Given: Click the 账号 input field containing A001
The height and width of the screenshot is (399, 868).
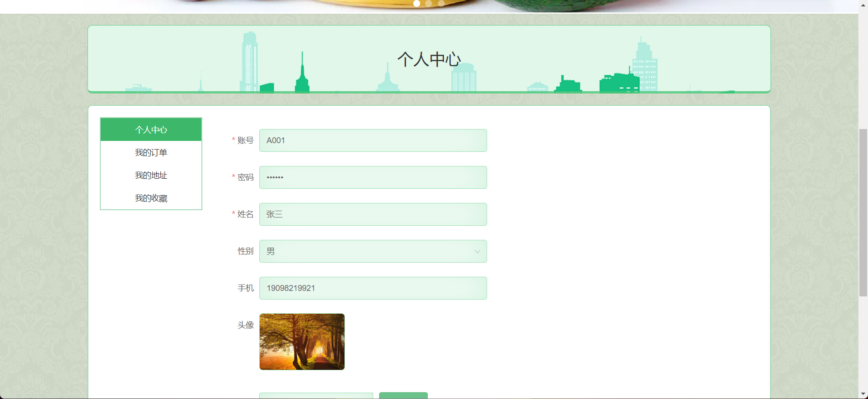Looking at the screenshot, I should (373, 140).
